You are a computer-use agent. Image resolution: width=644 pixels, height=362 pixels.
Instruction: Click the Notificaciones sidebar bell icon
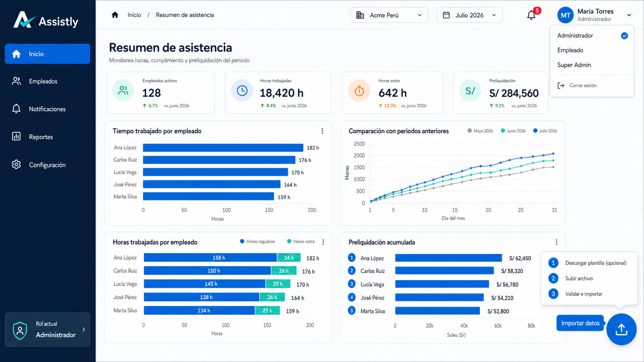tap(16, 109)
